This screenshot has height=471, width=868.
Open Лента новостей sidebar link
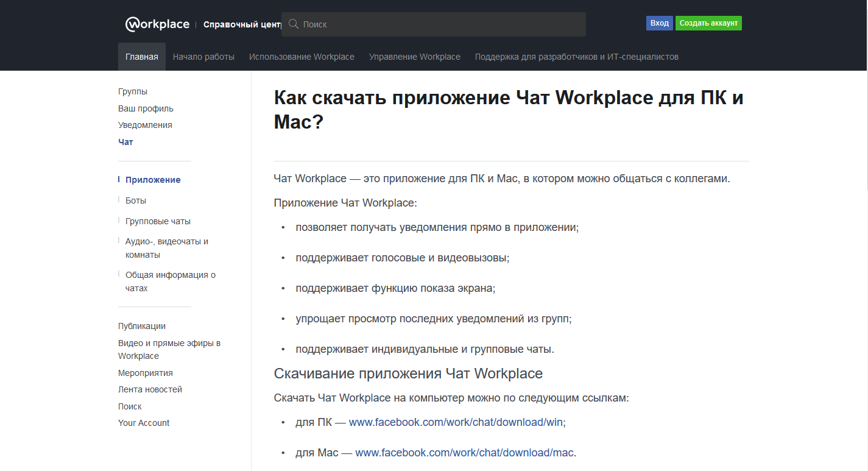pos(150,389)
